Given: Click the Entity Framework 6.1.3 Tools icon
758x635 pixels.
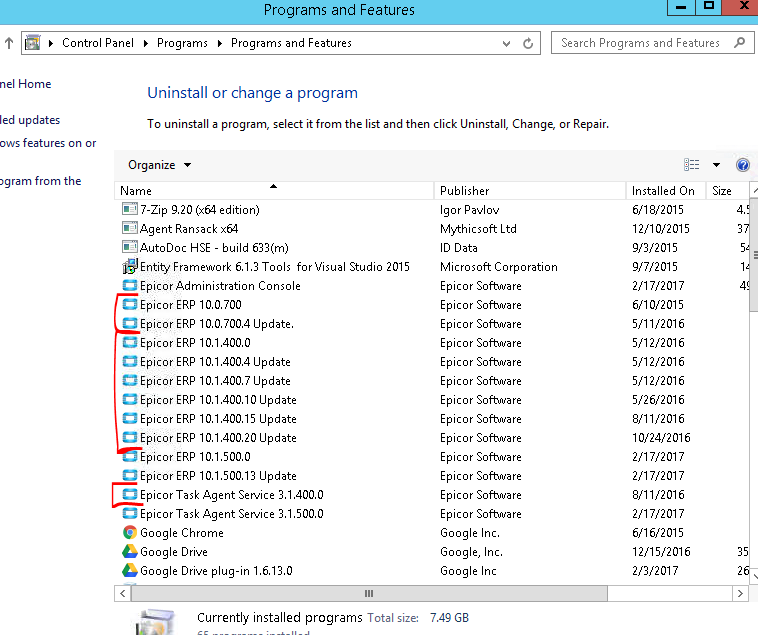Looking at the screenshot, I should click(x=130, y=266).
